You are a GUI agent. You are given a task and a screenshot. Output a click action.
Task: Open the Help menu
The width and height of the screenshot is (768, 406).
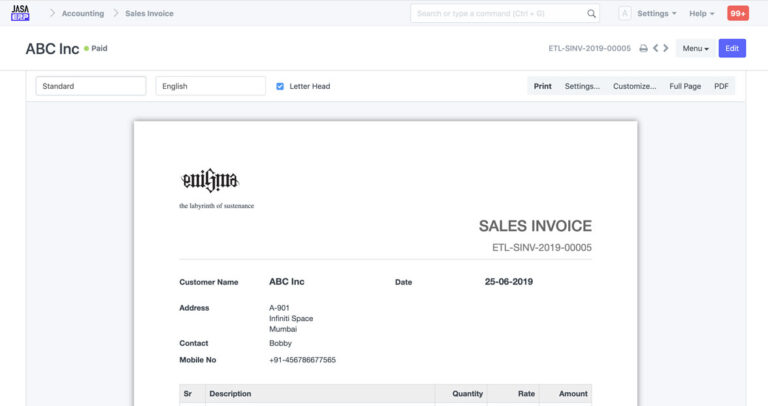(702, 14)
